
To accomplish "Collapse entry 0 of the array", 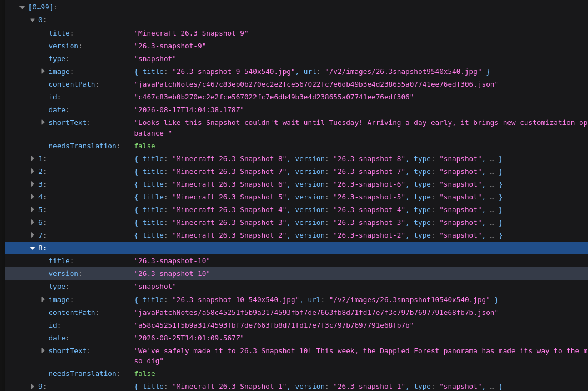I will tap(32, 20).
